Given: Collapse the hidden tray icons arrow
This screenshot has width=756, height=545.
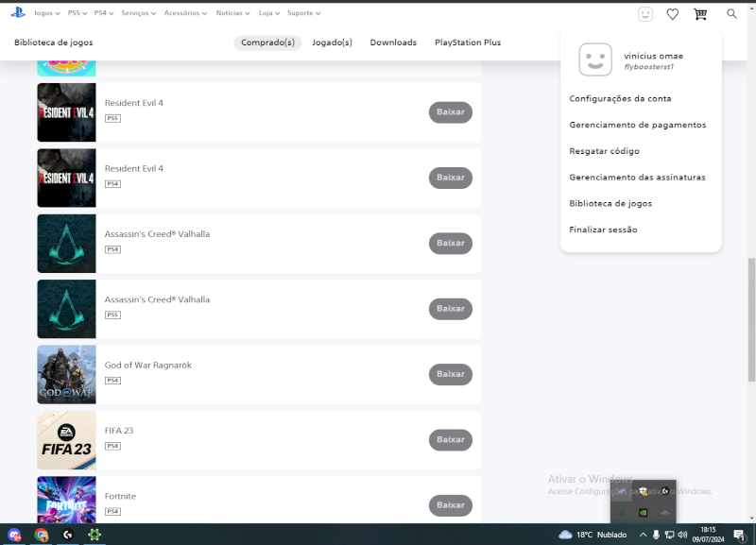Looking at the screenshot, I should [x=643, y=535].
